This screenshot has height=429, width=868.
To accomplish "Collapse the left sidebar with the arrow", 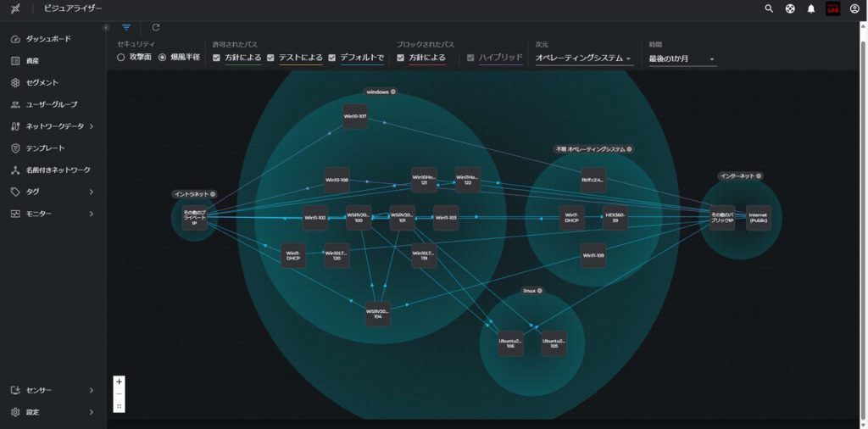I will tap(106, 28).
